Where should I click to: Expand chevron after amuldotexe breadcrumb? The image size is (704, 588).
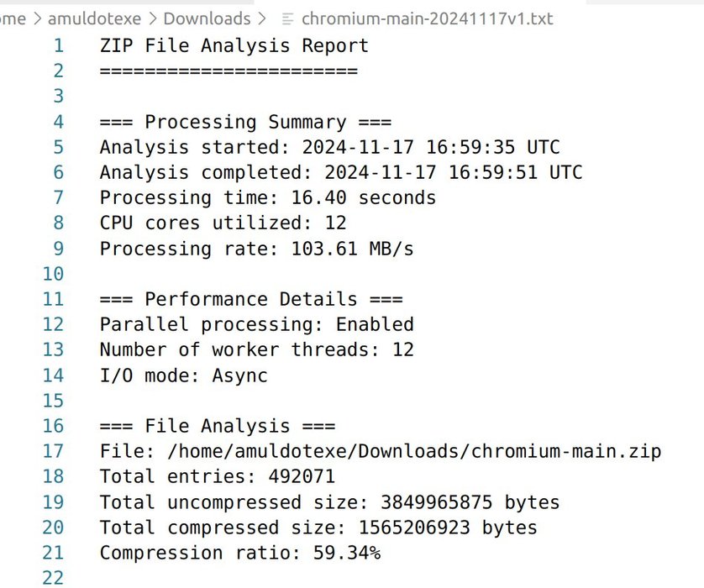[x=153, y=19]
